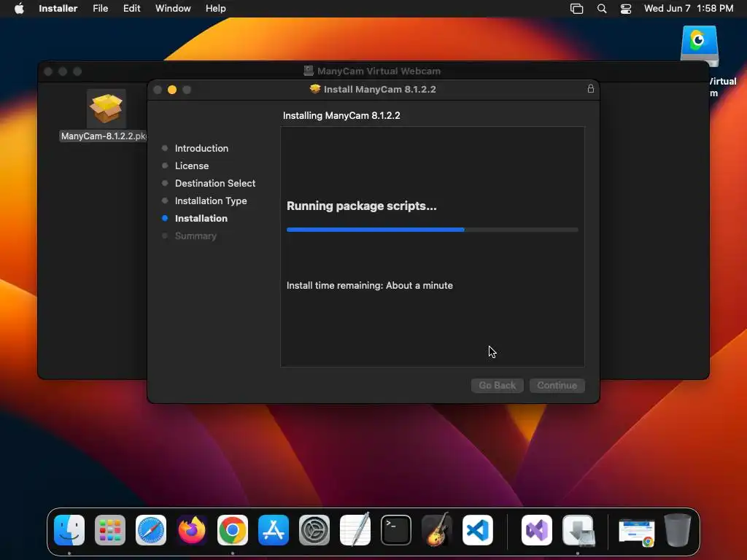
Task: Open System Settings from the dock
Action: point(314,530)
